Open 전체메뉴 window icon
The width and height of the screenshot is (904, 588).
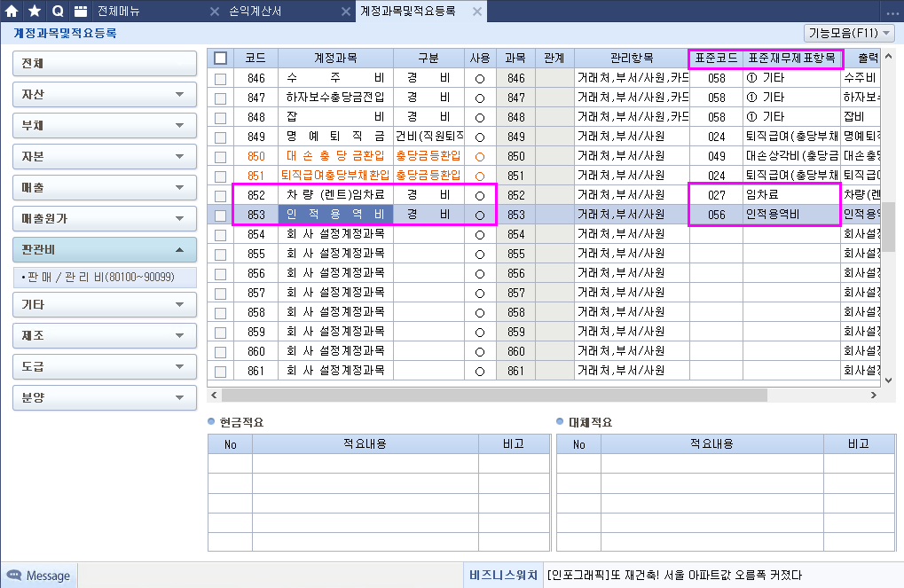pyautogui.click(x=81, y=11)
